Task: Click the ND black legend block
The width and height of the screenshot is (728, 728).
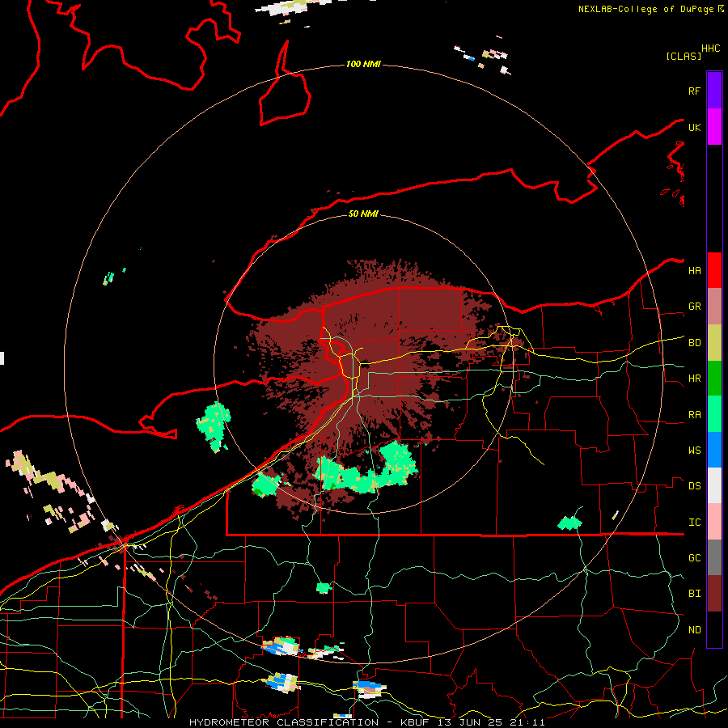Action: [x=714, y=629]
